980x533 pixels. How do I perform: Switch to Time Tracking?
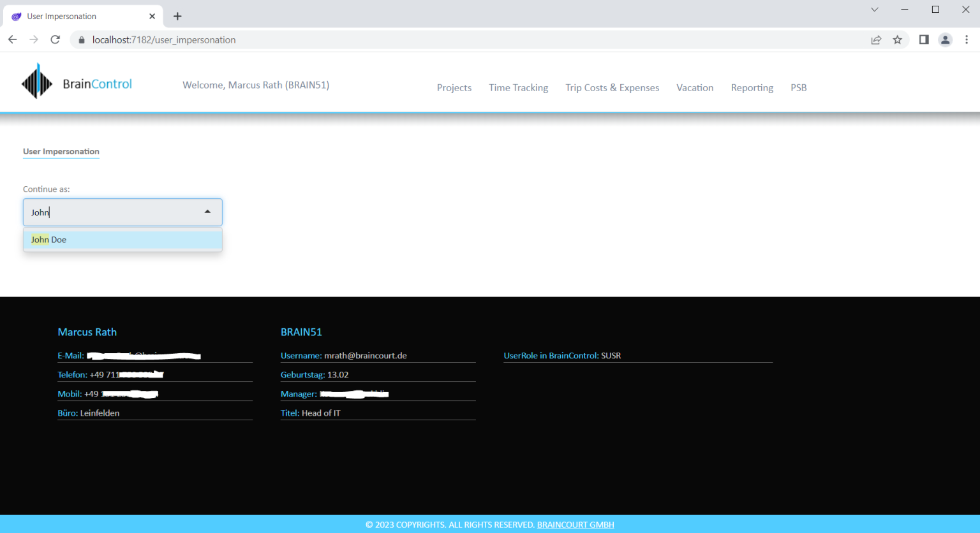(x=518, y=87)
